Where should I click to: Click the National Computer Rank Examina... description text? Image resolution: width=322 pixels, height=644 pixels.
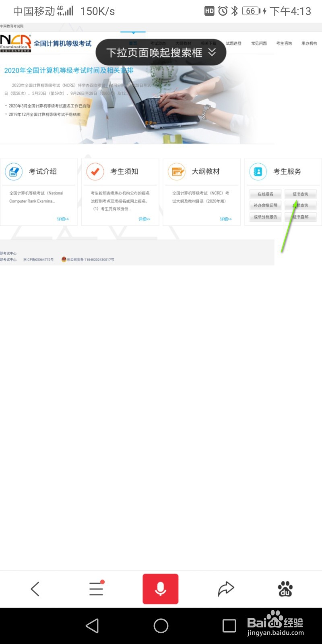[x=36, y=197]
